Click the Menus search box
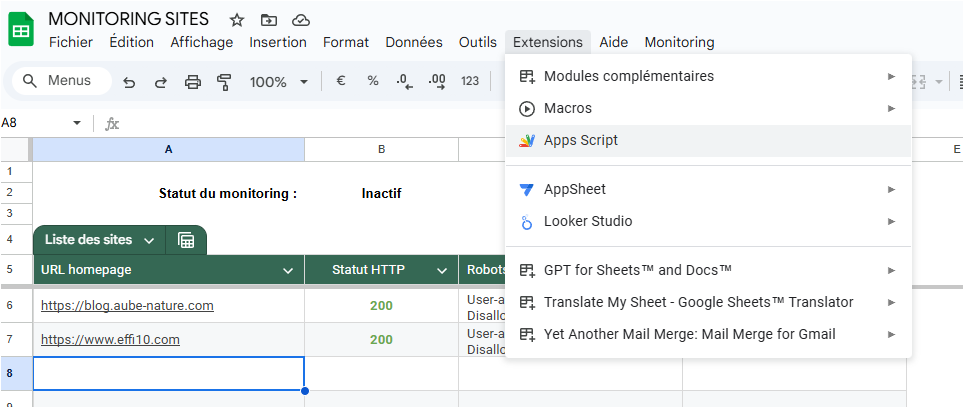This screenshot has width=964, height=408. click(59, 81)
